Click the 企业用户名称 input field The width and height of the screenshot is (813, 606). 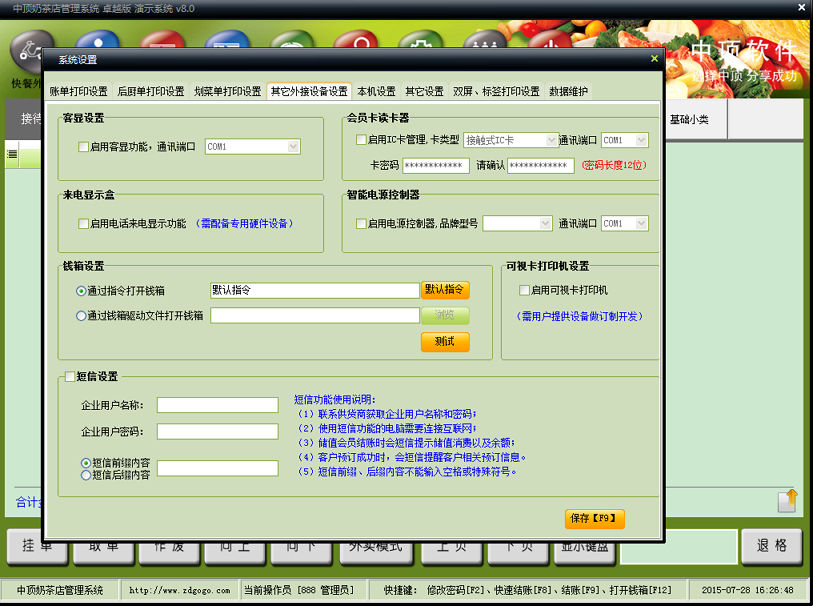(218, 405)
